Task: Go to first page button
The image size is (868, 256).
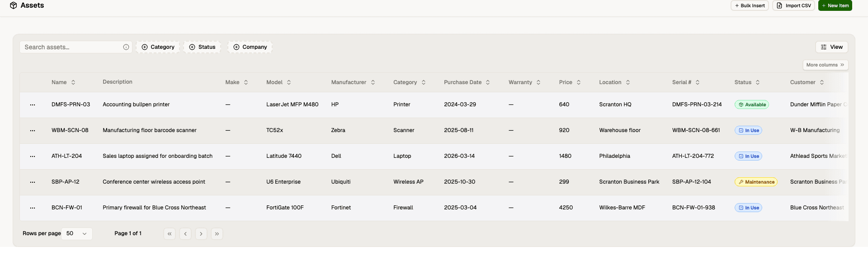Action: coord(170,234)
